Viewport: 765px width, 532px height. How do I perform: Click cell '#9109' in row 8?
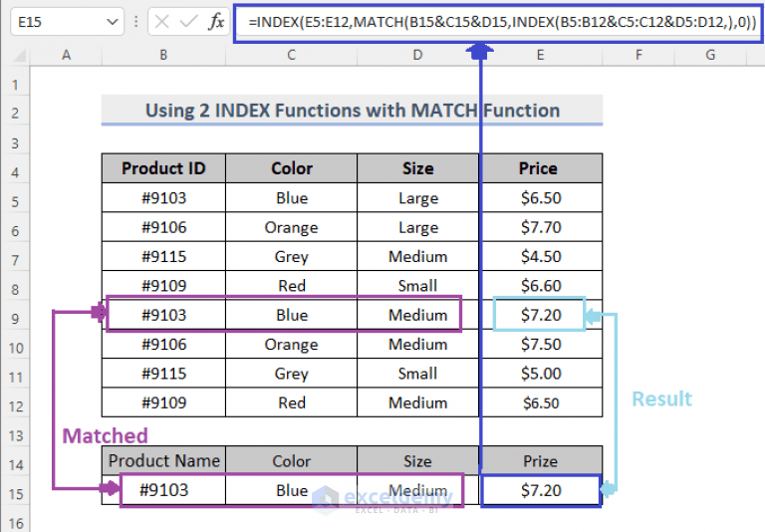(163, 286)
